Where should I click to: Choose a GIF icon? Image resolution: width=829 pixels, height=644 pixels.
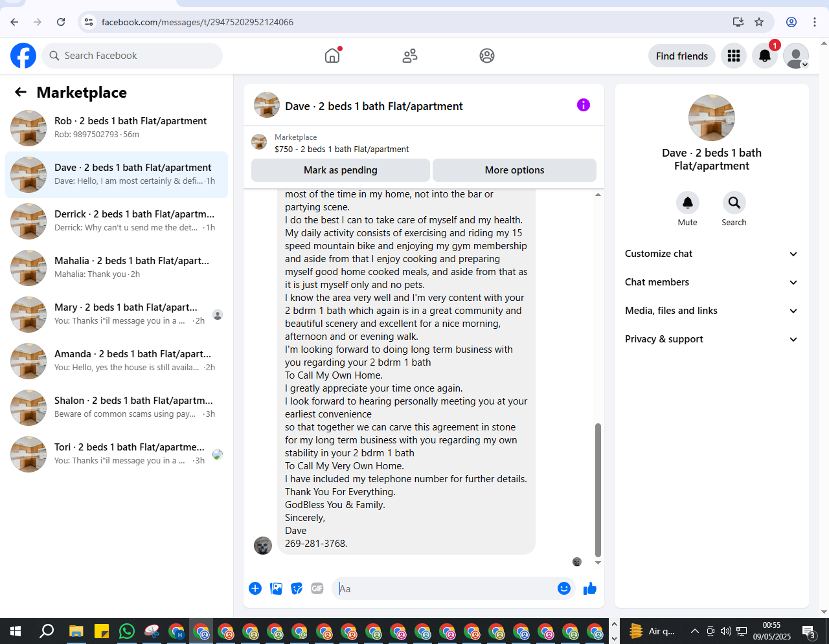click(x=317, y=588)
